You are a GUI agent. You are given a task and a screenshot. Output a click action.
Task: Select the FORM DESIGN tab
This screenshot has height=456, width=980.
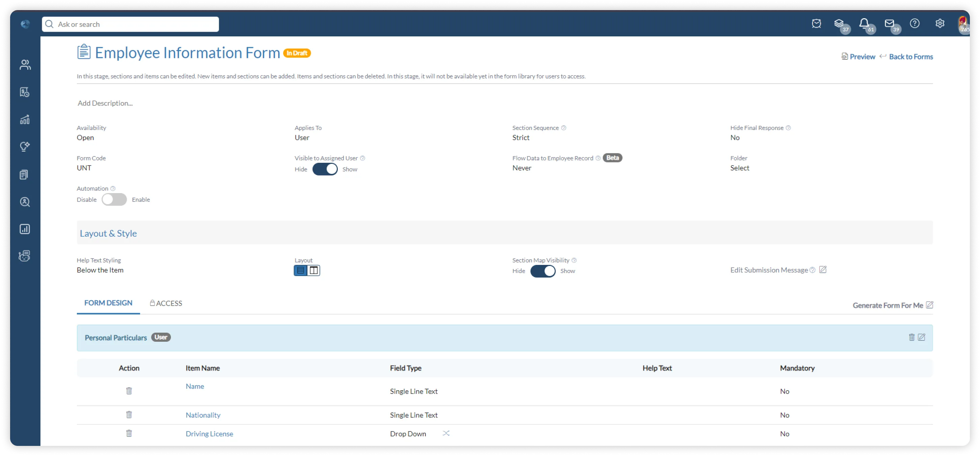pyautogui.click(x=108, y=303)
